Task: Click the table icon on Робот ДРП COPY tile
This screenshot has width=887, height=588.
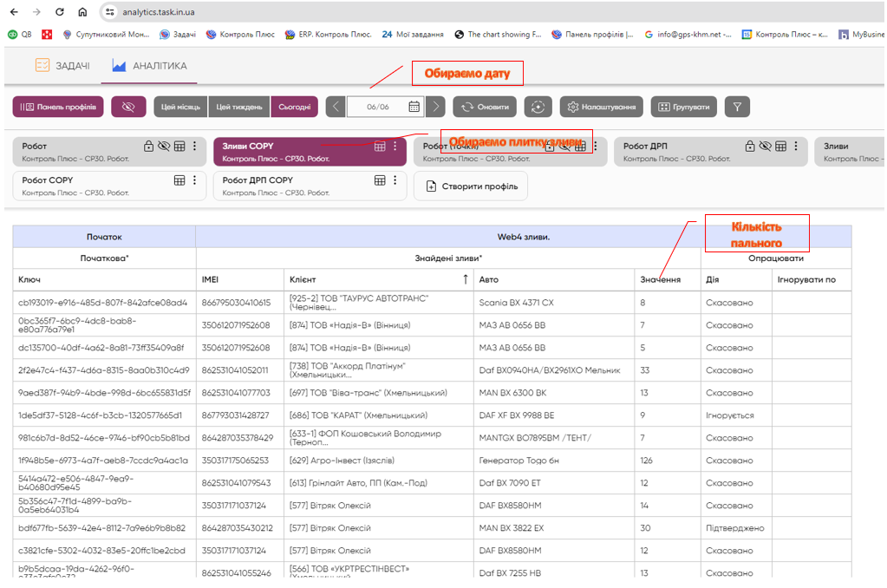Action: click(380, 180)
